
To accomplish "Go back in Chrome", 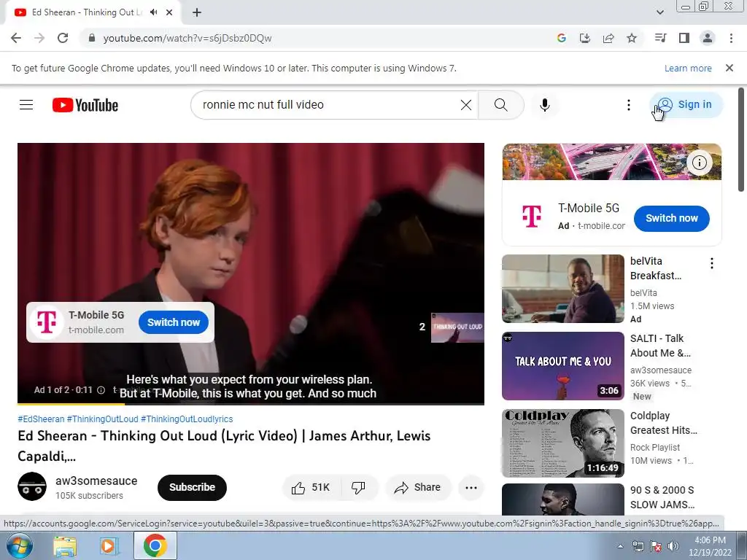I will (x=16, y=38).
